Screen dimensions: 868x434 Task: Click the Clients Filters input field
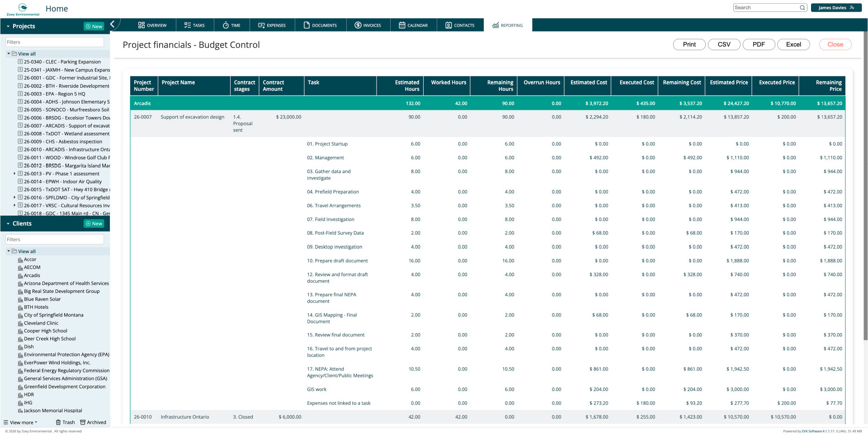pos(55,239)
